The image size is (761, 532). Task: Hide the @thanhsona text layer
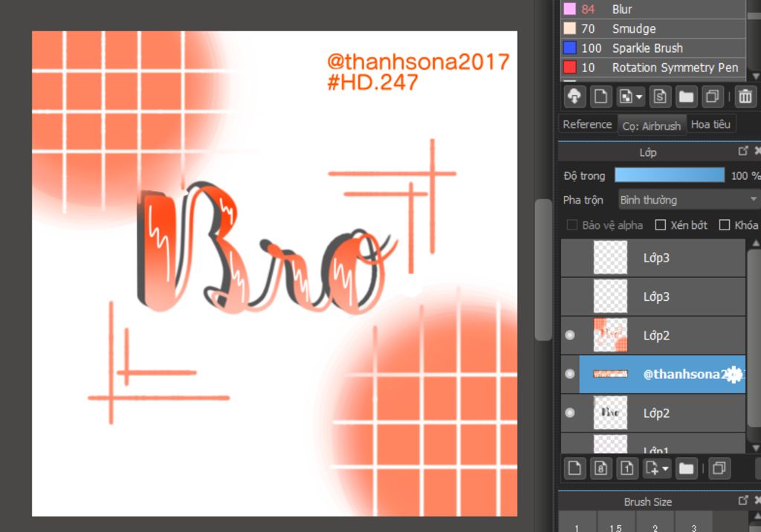[570, 374]
